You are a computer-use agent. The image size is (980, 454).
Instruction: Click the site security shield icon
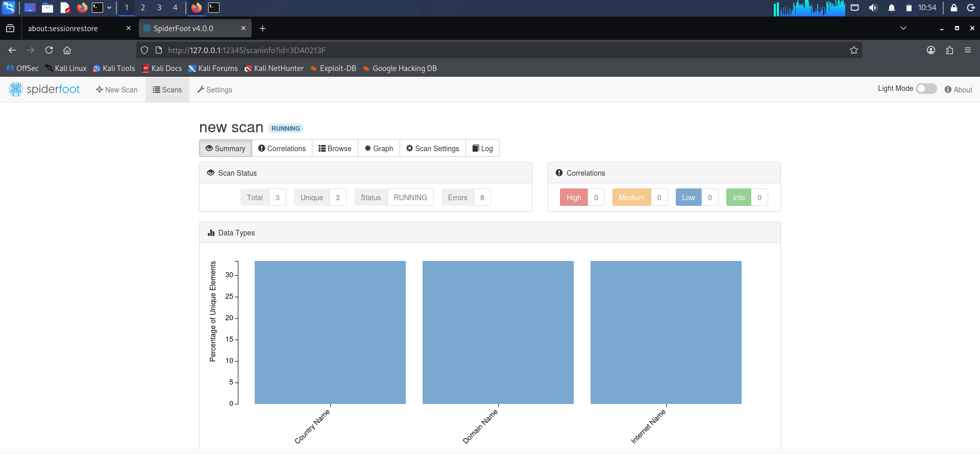(x=144, y=50)
